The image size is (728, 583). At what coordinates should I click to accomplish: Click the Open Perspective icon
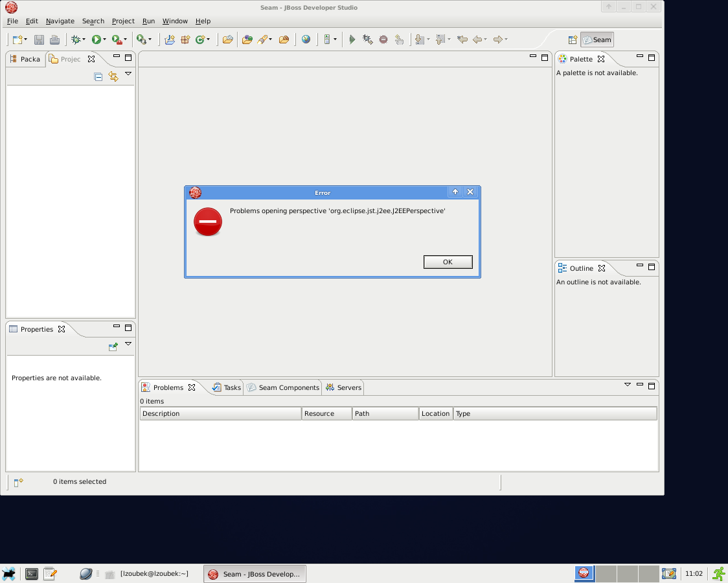573,40
